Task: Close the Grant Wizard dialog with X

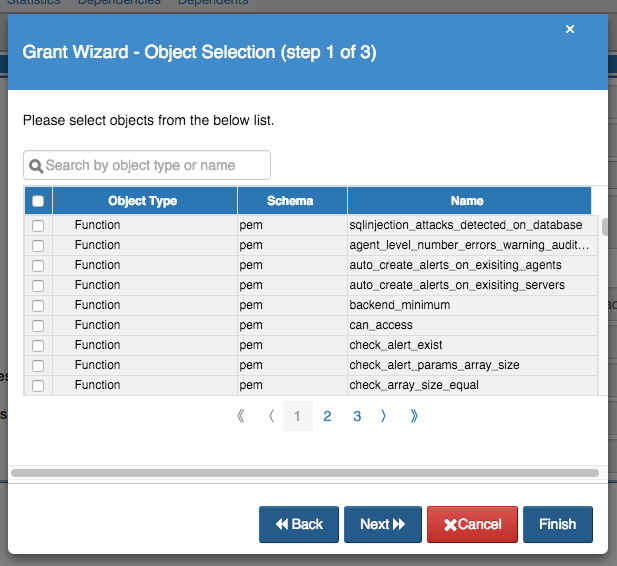Action: (x=570, y=29)
